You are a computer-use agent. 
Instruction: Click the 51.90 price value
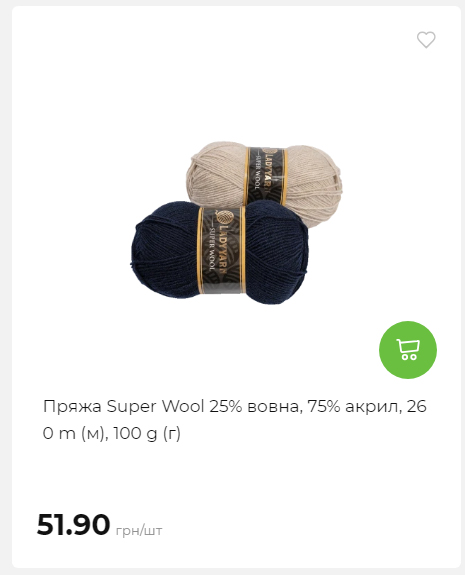tap(73, 525)
